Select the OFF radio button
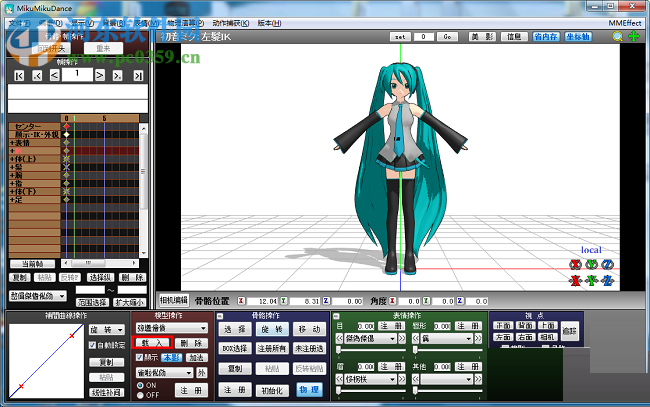650x407 pixels. tap(140, 395)
